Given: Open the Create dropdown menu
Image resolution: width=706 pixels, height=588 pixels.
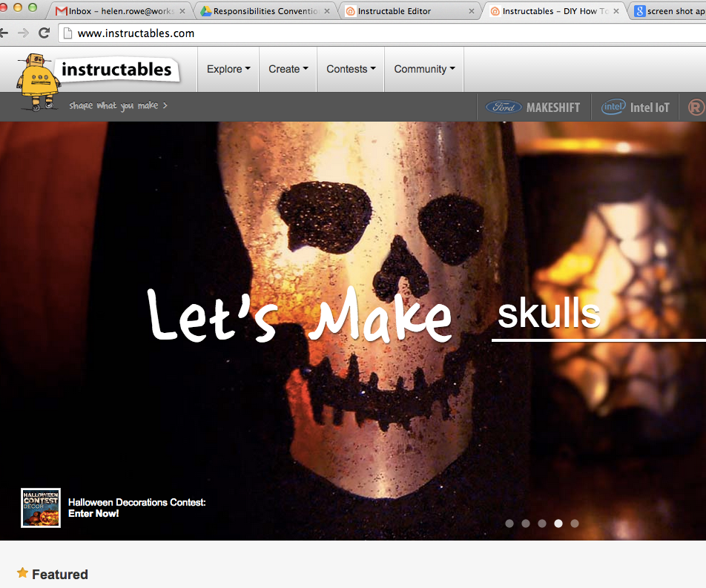Looking at the screenshot, I should [x=288, y=68].
